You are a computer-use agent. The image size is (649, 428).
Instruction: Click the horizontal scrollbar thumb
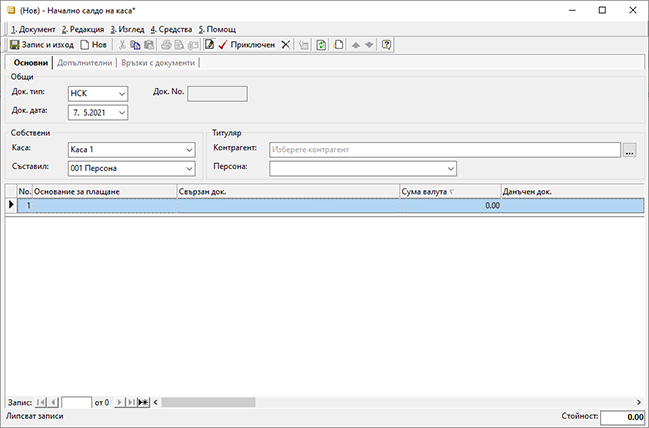coord(208,402)
